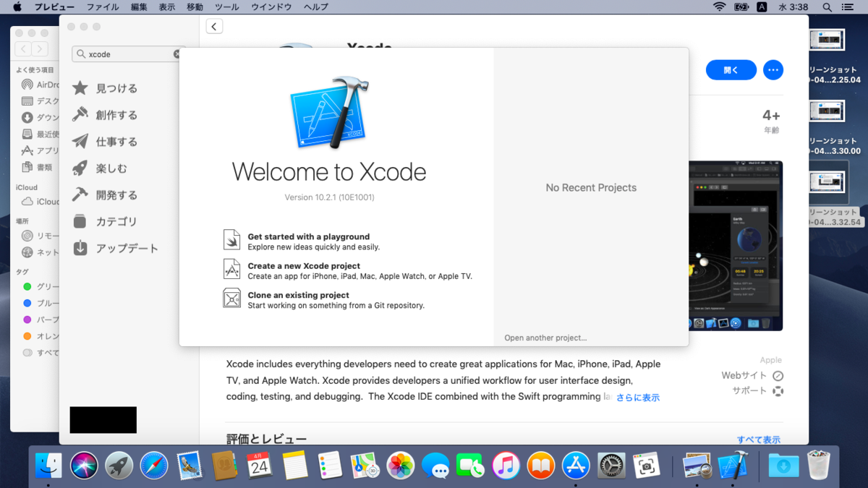Open the ウインドウ menu
The height and width of the screenshot is (488, 868).
click(x=271, y=7)
